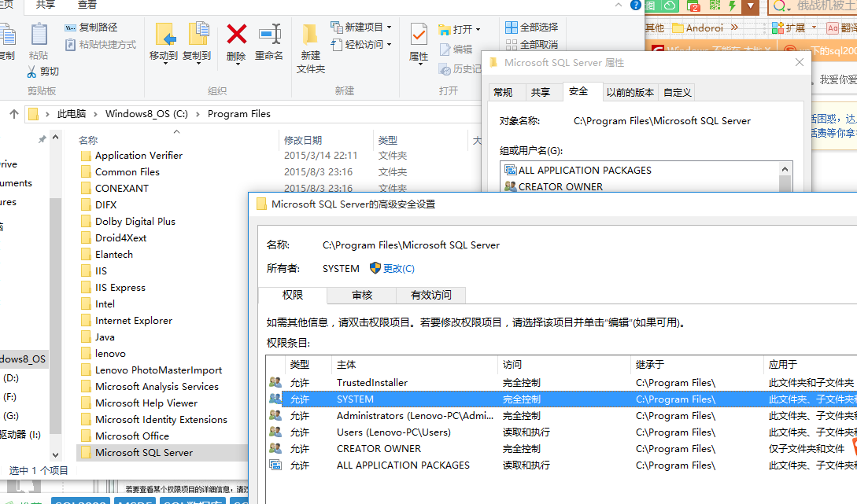Click the blue Help question mark icon

[x=636, y=5]
